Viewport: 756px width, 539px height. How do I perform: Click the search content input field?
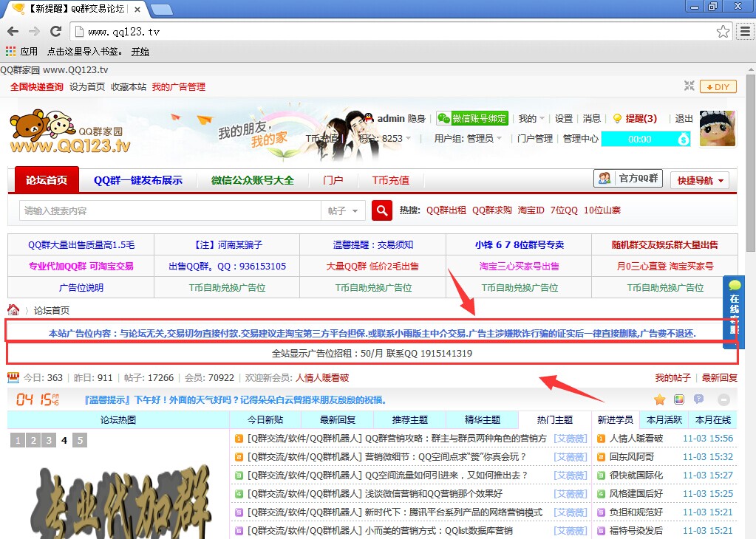pos(170,210)
